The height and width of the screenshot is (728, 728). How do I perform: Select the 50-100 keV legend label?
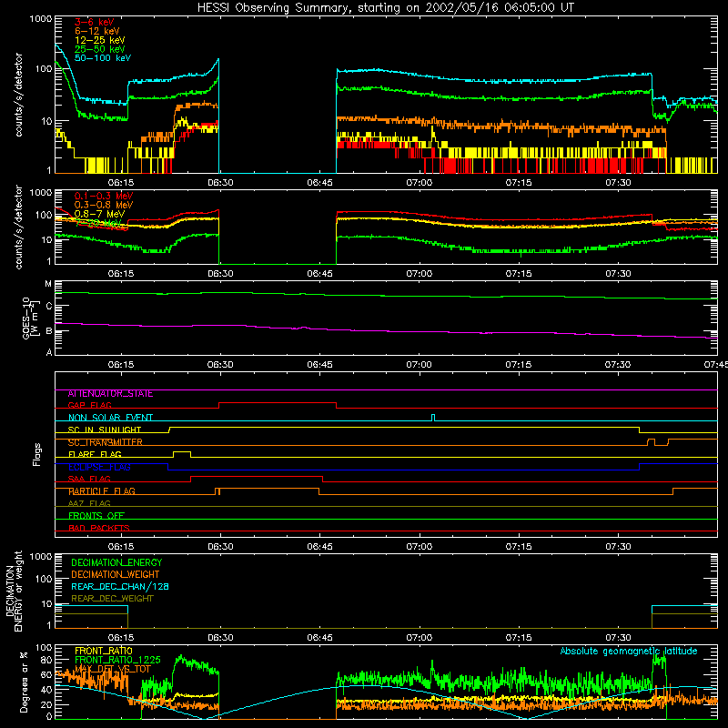103,58
